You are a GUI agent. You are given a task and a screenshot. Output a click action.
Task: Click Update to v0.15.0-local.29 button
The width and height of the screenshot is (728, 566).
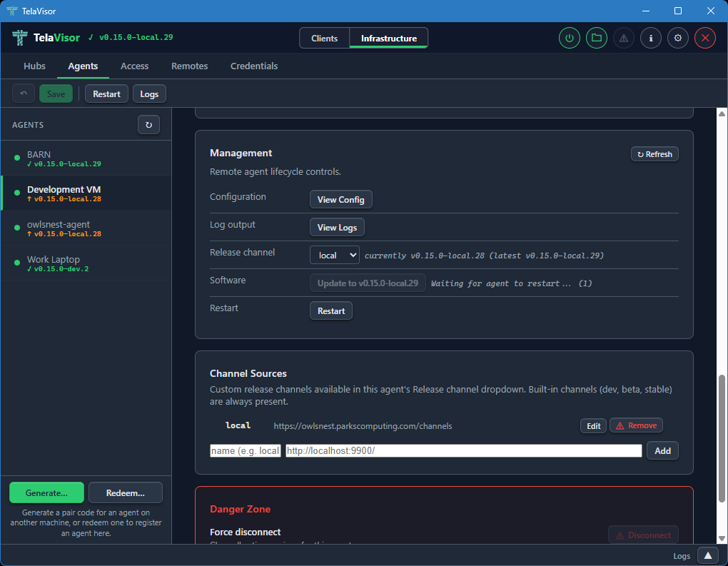[x=368, y=283]
